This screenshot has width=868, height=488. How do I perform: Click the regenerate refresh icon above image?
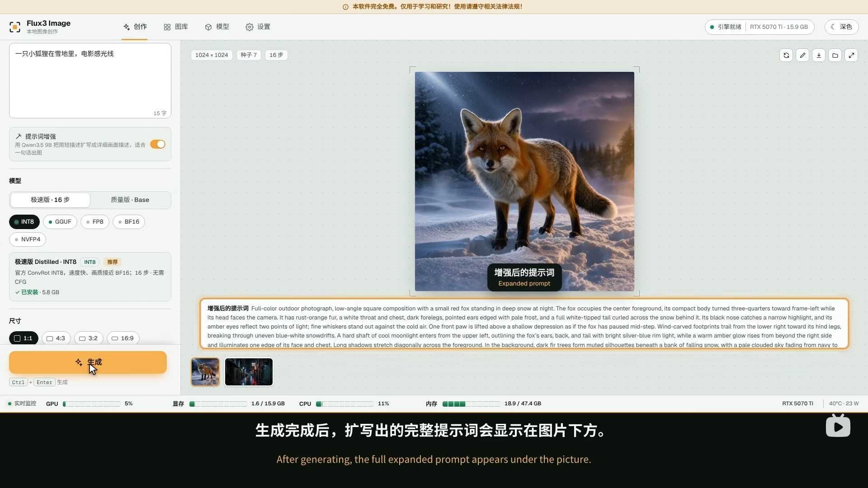(x=786, y=55)
